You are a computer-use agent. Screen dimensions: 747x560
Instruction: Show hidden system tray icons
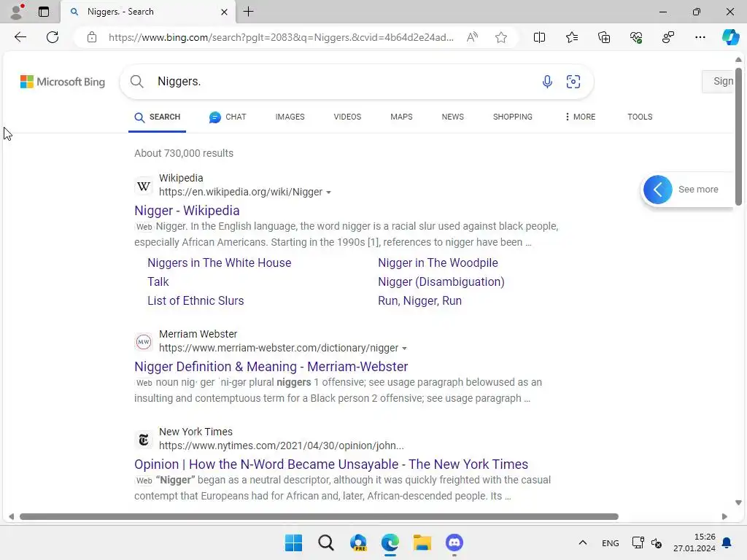tap(582, 542)
